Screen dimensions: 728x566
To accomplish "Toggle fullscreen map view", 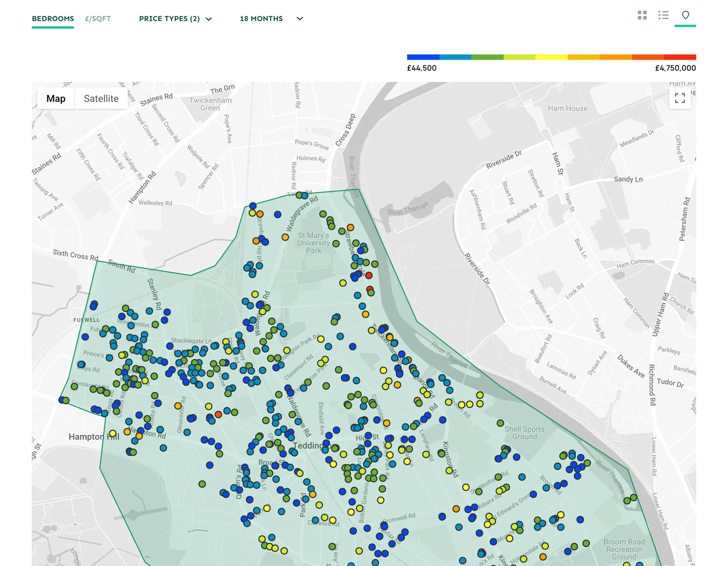I will [x=680, y=98].
